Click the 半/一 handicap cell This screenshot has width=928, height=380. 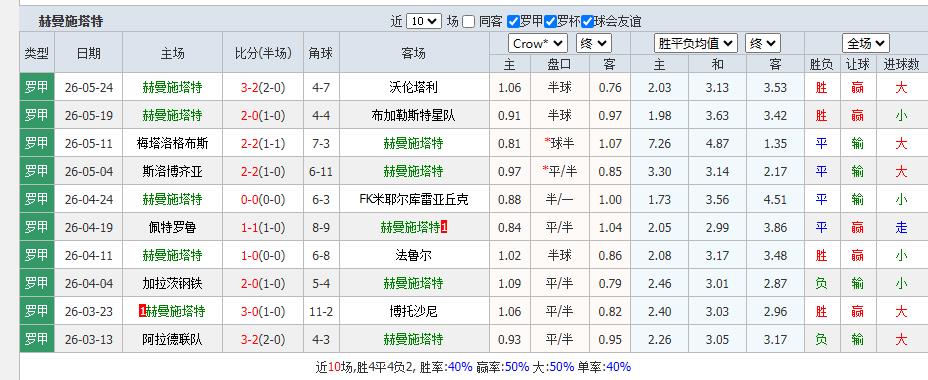559,199
